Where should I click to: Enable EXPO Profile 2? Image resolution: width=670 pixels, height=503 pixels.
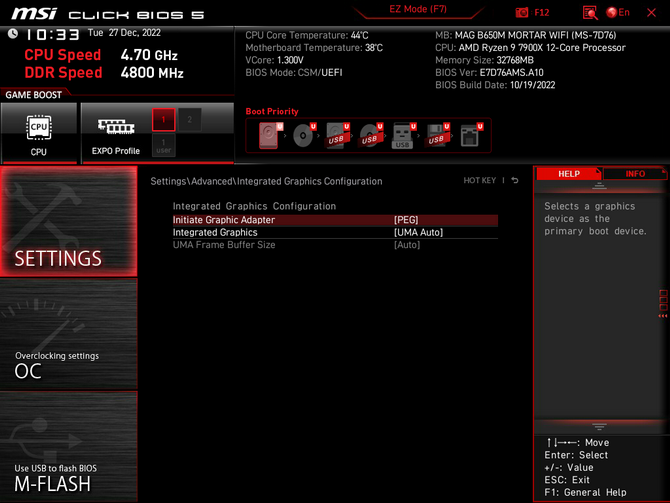pos(189,120)
